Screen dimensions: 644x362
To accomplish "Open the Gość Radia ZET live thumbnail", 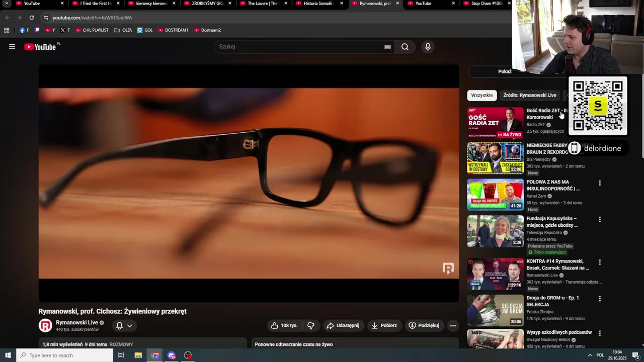I will pos(496,123).
